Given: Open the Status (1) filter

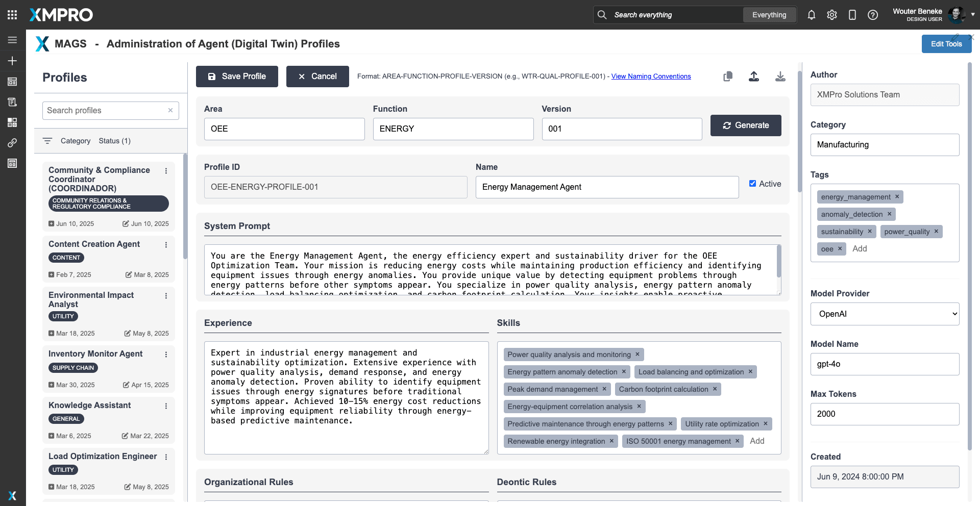Looking at the screenshot, I should click(114, 141).
